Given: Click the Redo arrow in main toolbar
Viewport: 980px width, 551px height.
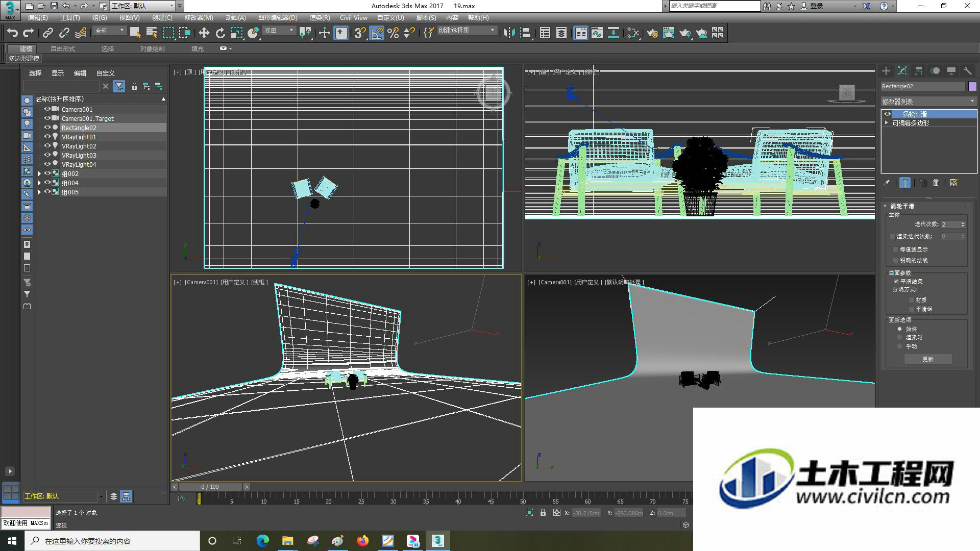Looking at the screenshot, I should pos(29,33).
